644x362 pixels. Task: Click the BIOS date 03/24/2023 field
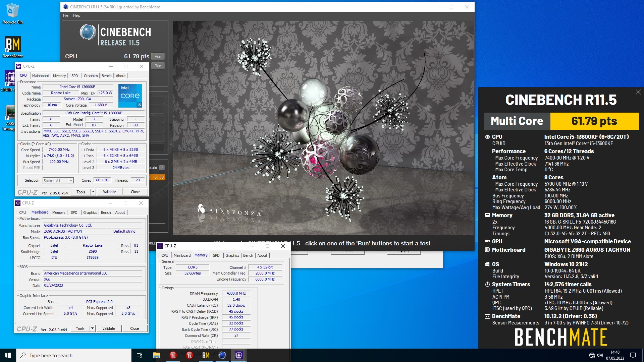[92, 285]
